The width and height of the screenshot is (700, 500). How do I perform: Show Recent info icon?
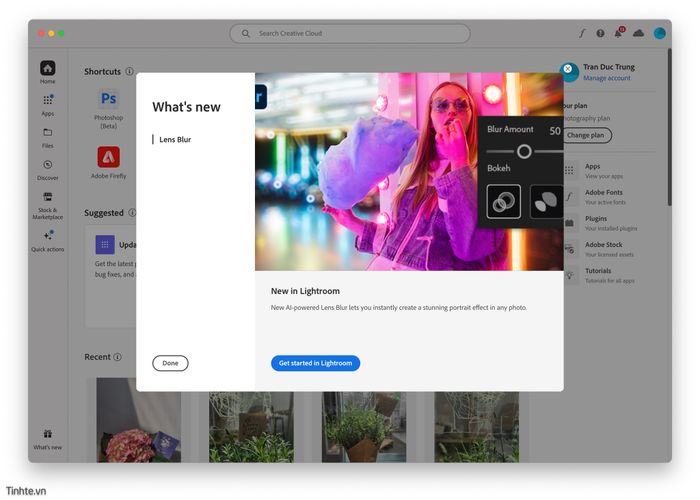pyautogui.click(x=117, y=357)
